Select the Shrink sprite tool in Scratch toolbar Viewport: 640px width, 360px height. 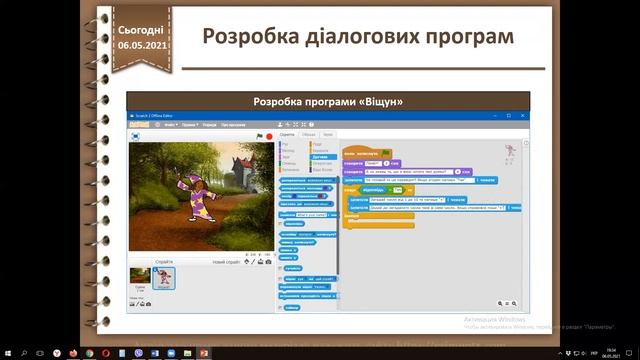[303, 125]
